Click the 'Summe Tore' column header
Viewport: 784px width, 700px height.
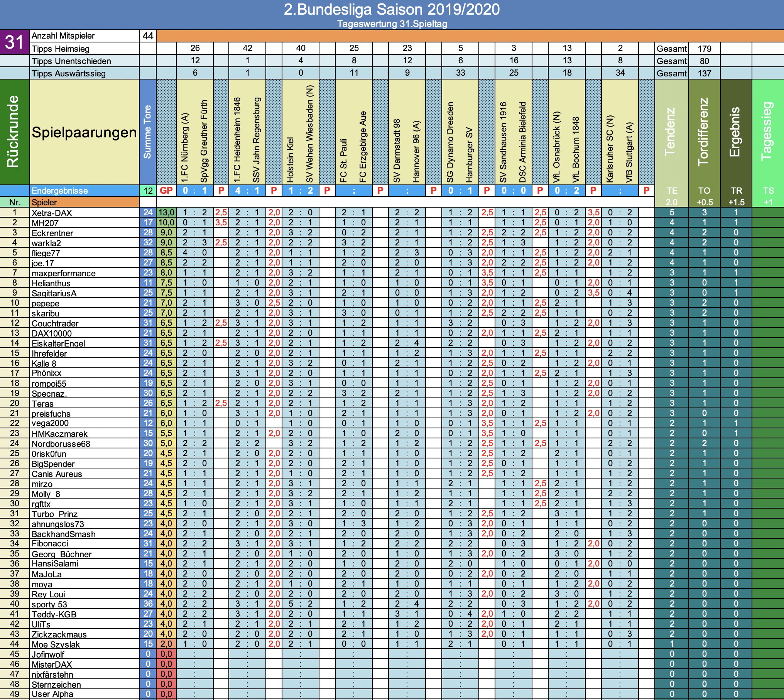point(148,132)
